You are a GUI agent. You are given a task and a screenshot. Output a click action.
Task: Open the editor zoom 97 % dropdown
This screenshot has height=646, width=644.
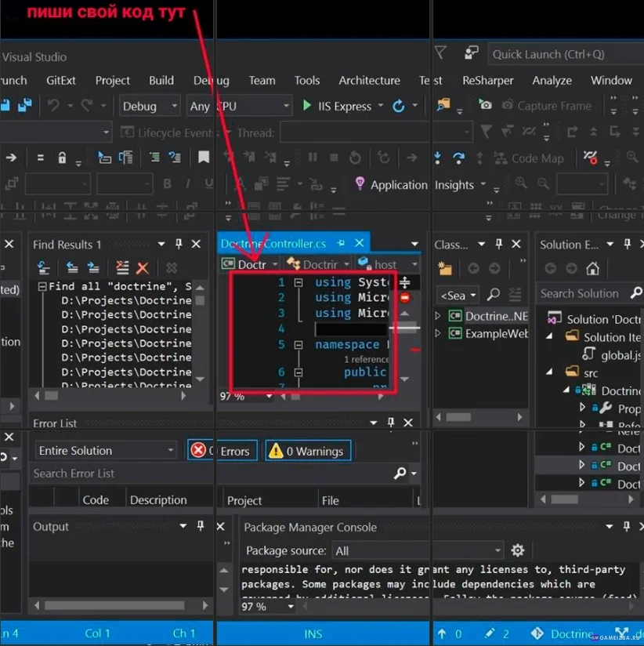(269, 397)
